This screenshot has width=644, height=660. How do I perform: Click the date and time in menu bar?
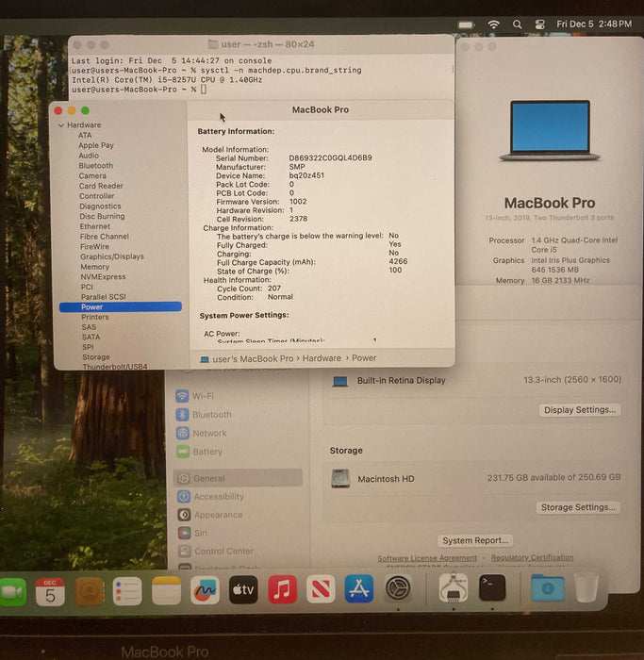594,24
